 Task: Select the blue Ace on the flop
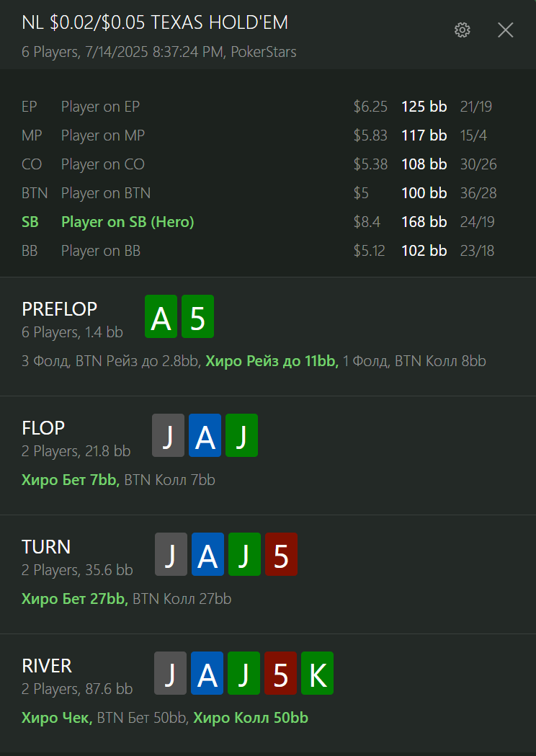(x=205, y=435)
